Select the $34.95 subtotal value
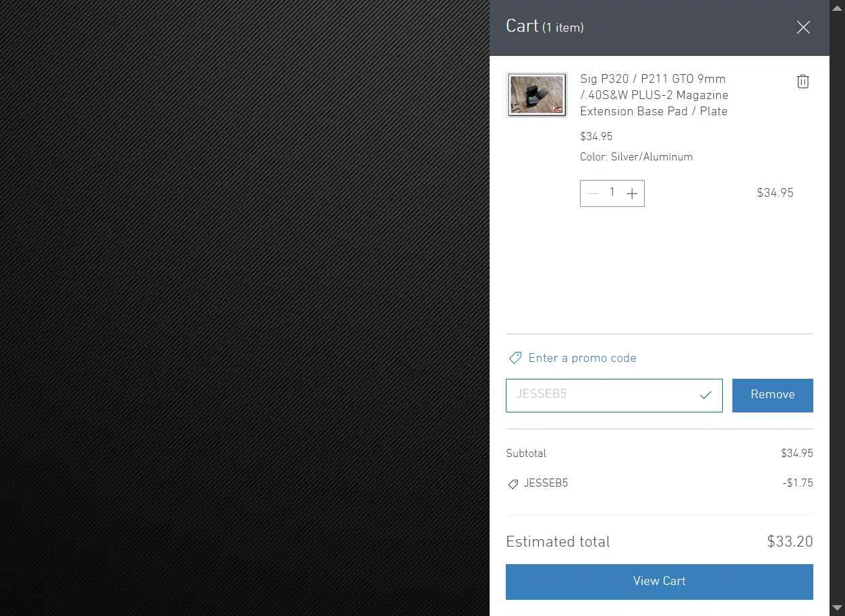Viewport: 845px width, 616px height. (797, 454)
